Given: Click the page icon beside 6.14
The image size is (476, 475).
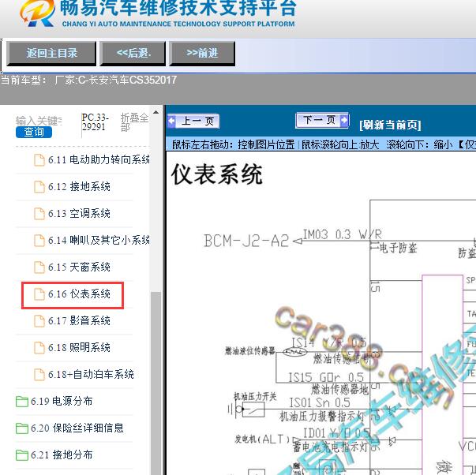Looking at the screenshot, I should [x=39, y=241].
